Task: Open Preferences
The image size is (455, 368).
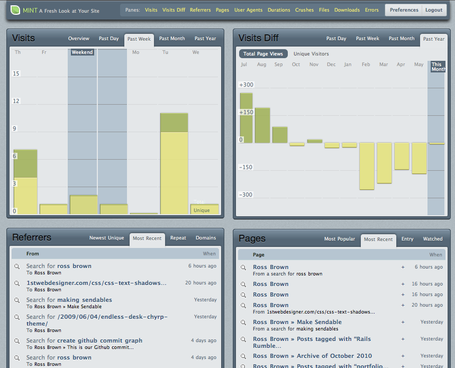Action: [x=404, y=10]
